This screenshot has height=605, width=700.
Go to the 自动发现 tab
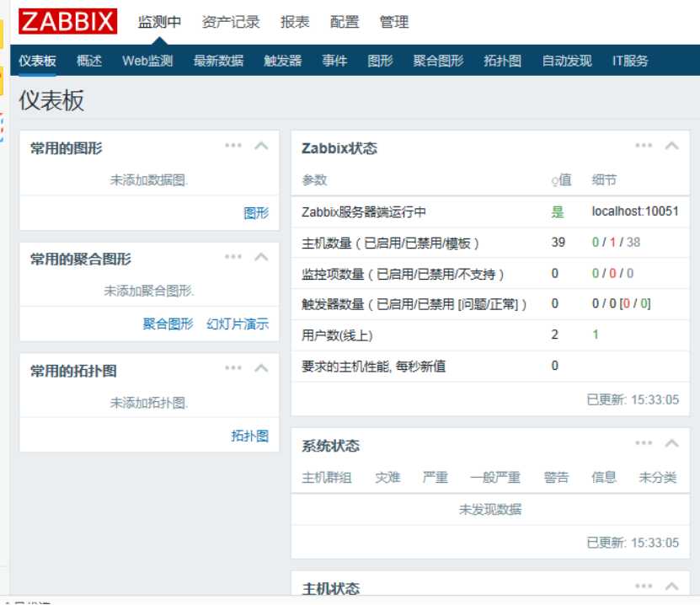567,61
